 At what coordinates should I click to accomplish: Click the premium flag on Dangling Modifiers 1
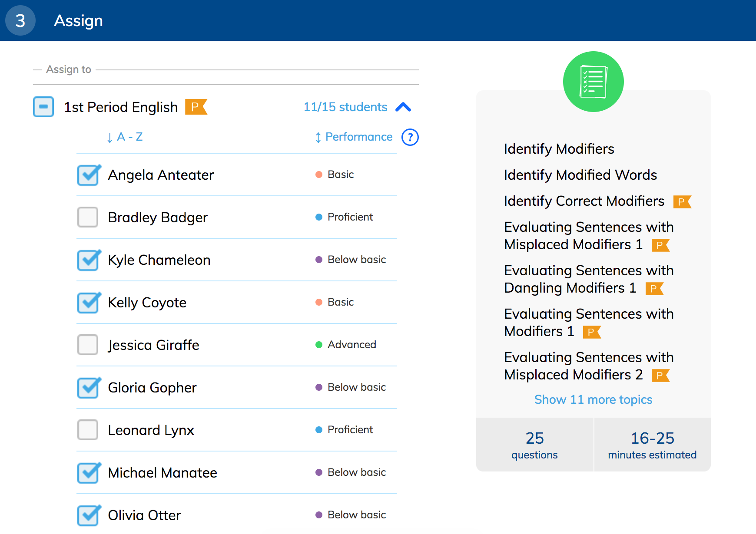(x=654, y=289)
